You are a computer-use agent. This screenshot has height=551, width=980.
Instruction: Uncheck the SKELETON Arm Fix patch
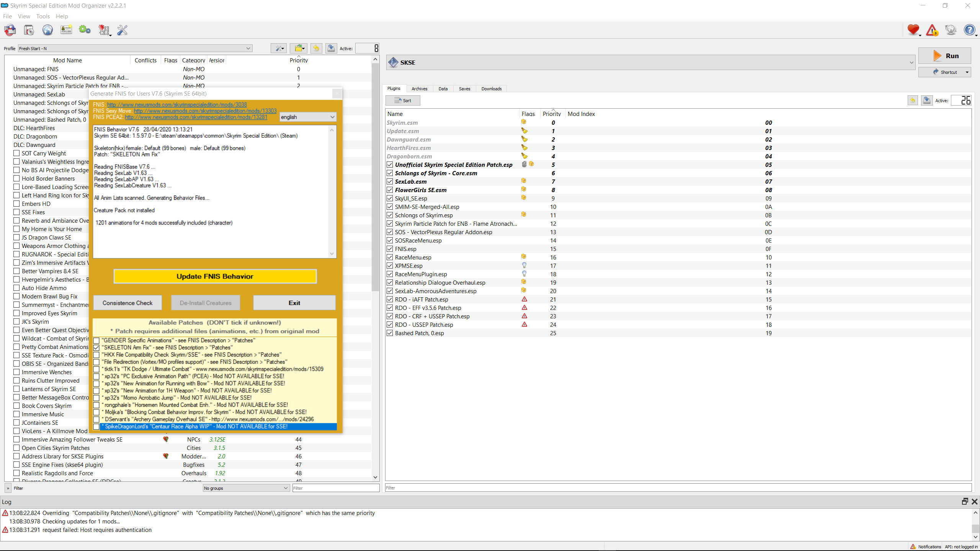coord(96,348)
